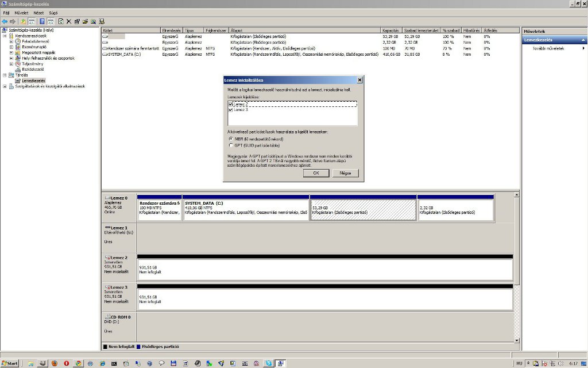Open Internet Explorer from the taskbar
Image resolution: width=588 pixels, height=368 pixels.
(102, 363)
